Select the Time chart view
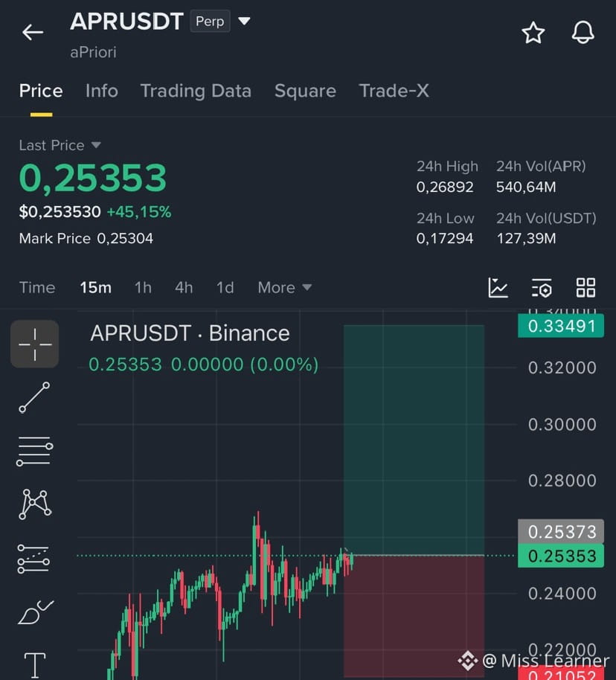 click(37, 287)
